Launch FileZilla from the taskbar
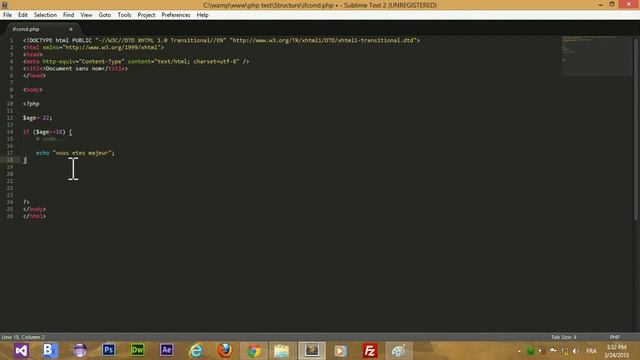640x360 pixels. tap(370, 351)
